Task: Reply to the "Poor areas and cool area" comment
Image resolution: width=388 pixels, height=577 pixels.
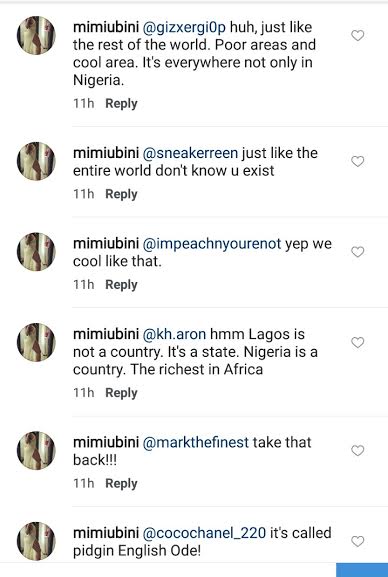Action: tap(121, 104)
